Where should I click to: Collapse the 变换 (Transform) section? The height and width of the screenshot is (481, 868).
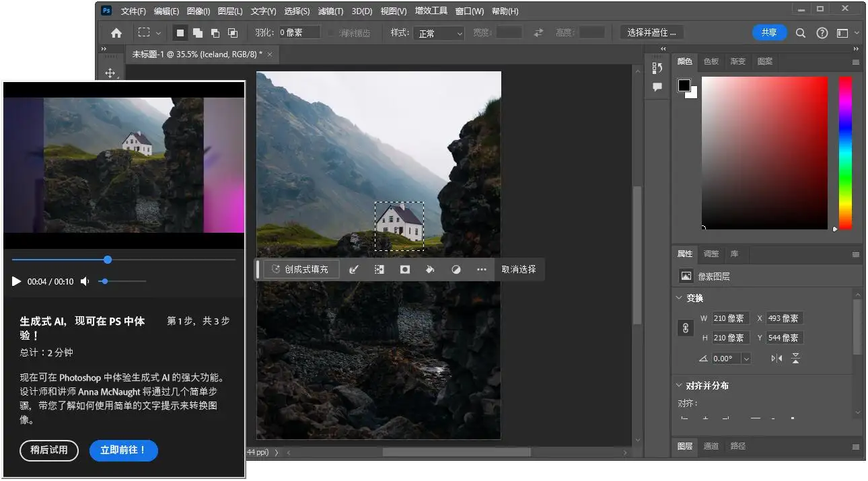[678, 297]
